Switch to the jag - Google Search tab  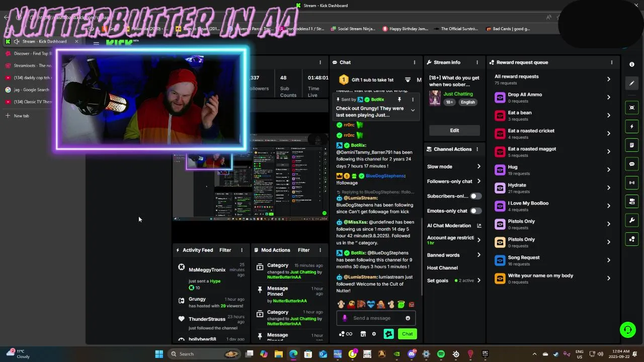click(29, 89)
